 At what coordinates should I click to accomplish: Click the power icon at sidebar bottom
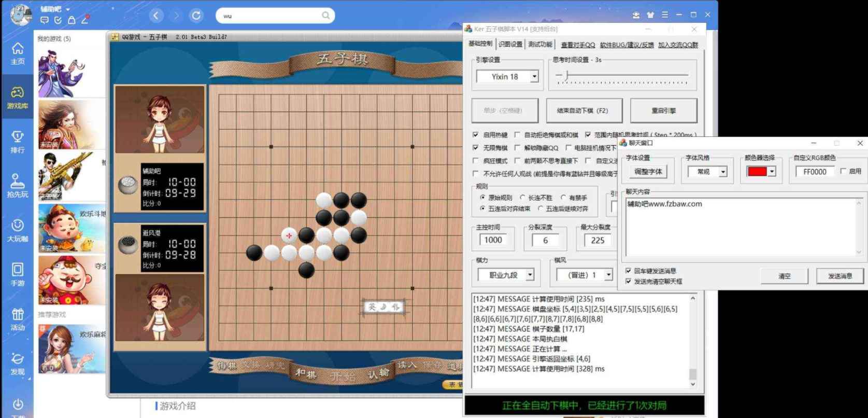[18, 404]
